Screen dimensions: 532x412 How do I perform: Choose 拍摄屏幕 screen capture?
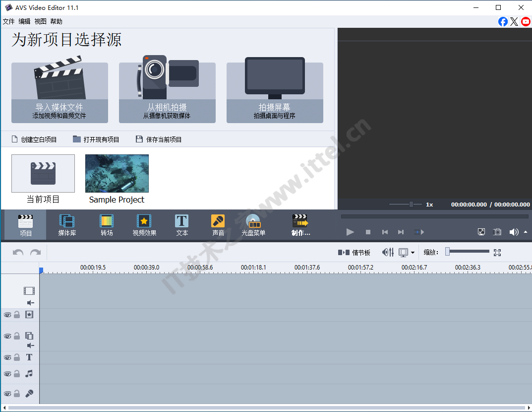click(275, 93)
